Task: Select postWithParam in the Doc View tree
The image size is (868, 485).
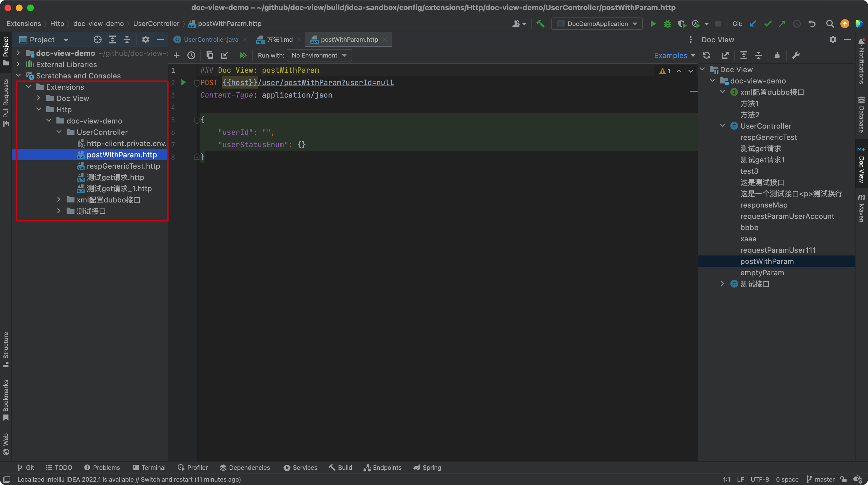Action: pos(767,261)
